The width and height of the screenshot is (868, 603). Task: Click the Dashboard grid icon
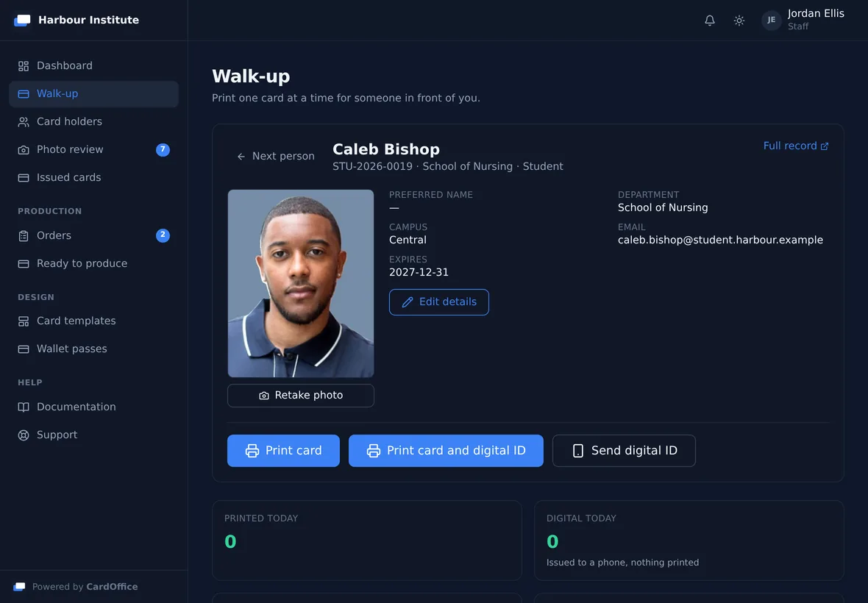pyautogui.click(x=24, y=66)
